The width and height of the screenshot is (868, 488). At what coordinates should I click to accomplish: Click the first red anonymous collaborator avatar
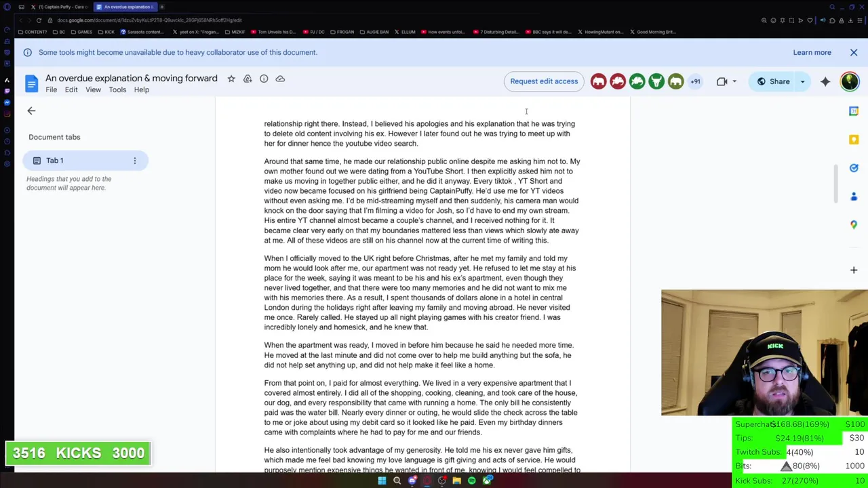click(598, 81)
